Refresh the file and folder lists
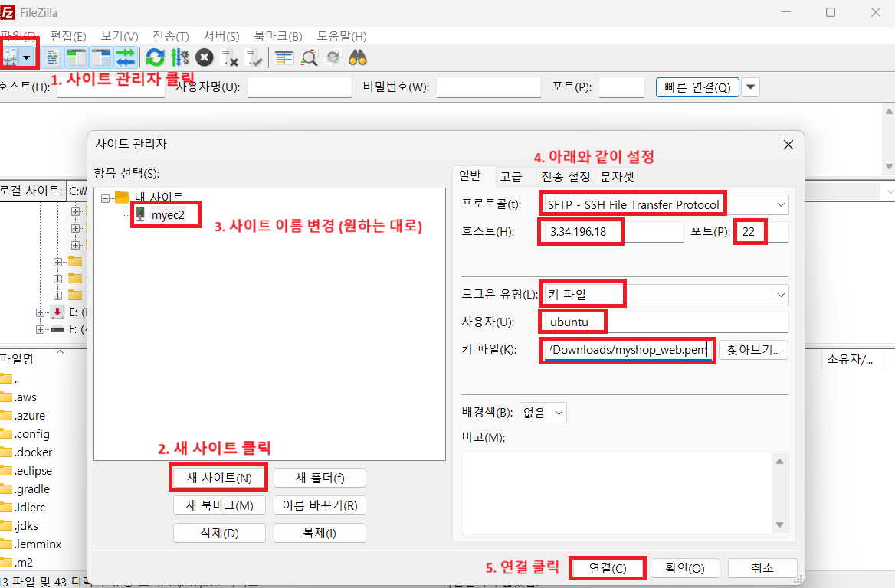 156,57
